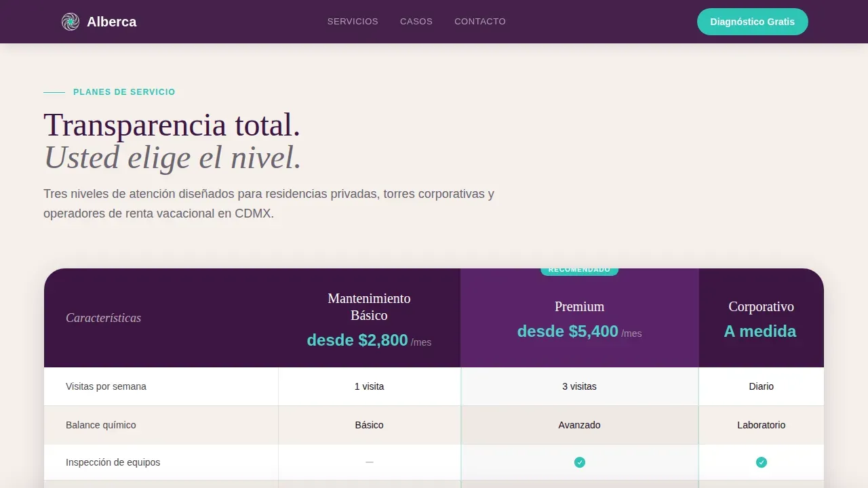
Task: Click the dash icon in the Básico inspección cell
Action: [370, 462]
